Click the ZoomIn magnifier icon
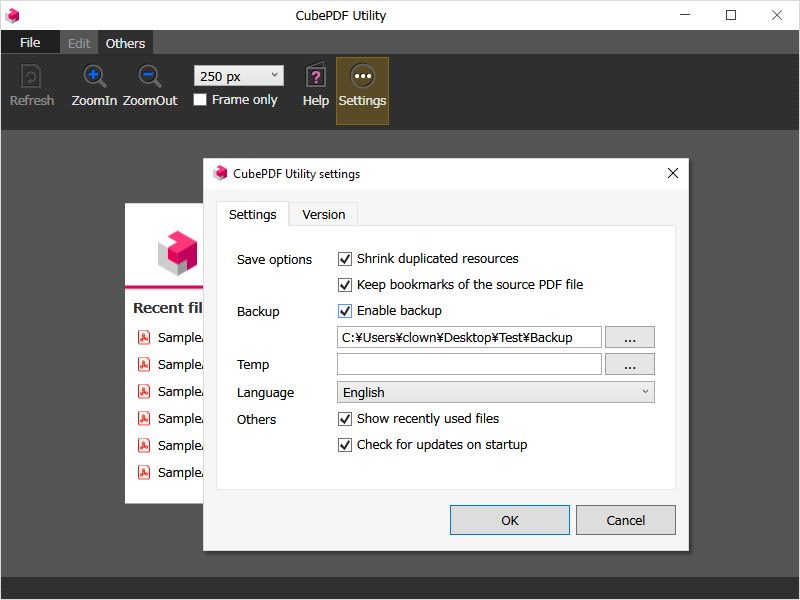The height and width of the screenshot is (600, 800). (94, 77)
